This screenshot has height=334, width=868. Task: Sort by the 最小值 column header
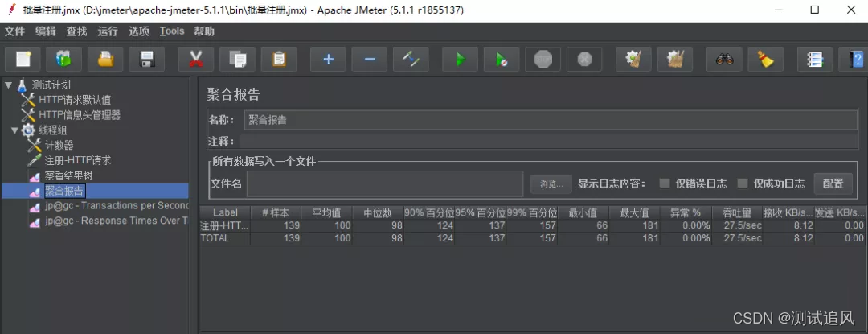(x=583, y=212)
